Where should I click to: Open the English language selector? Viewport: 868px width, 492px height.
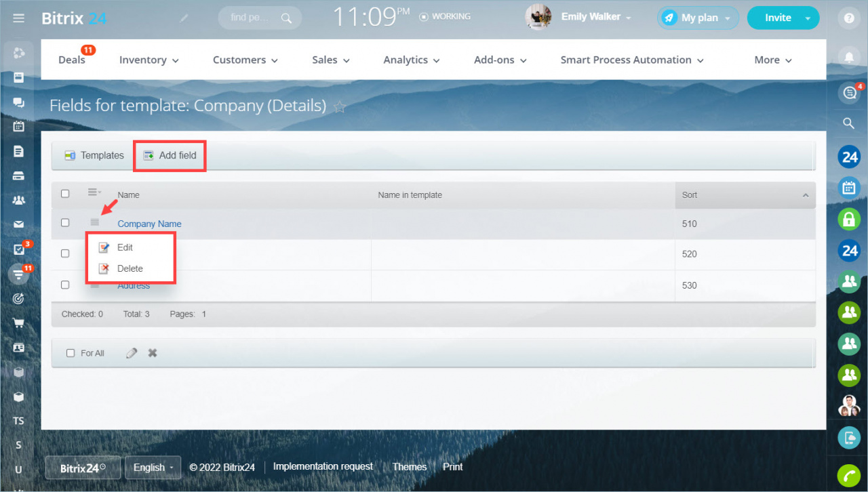pos(153,468)
